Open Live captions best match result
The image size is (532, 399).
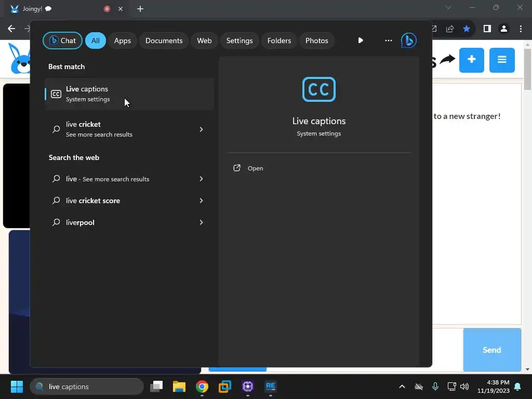[x=129, y=94]
